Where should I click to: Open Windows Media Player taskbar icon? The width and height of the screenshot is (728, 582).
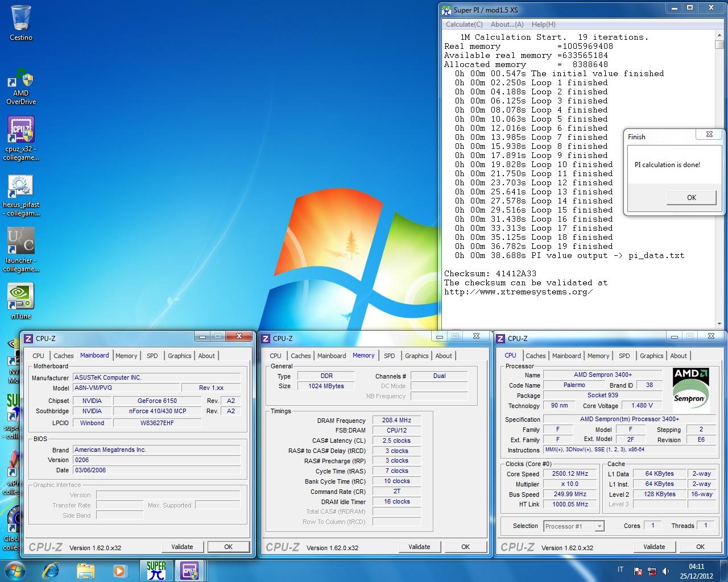(x=119, y=571)
